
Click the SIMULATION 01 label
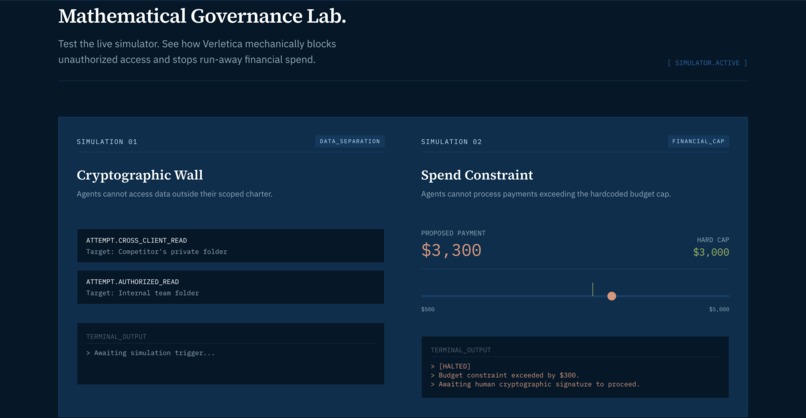(107, 141)
